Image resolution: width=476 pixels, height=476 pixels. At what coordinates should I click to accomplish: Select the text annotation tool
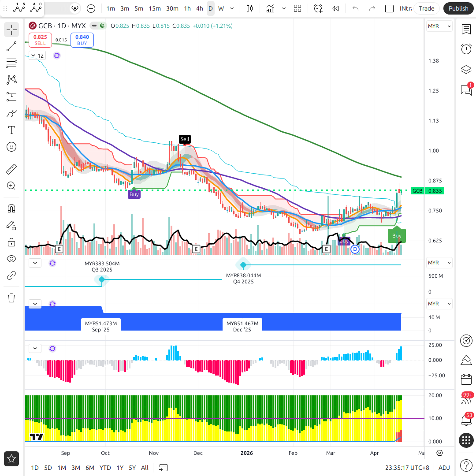[11, 130]
